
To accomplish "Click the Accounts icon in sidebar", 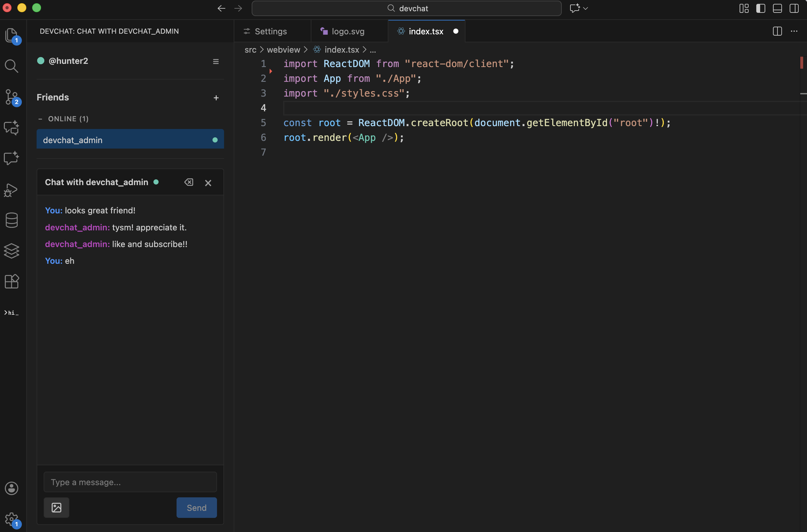I will tap(12, 488).
